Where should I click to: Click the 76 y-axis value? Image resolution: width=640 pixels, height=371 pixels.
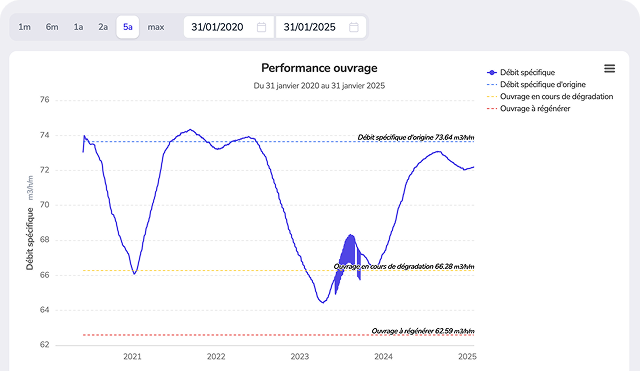pos(44,100)
